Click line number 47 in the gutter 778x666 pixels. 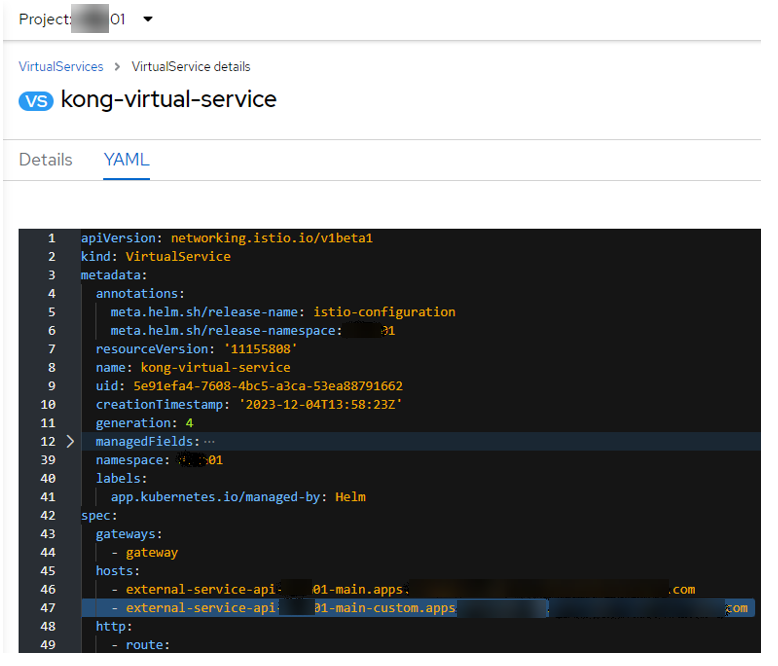[x=48, y=608]
